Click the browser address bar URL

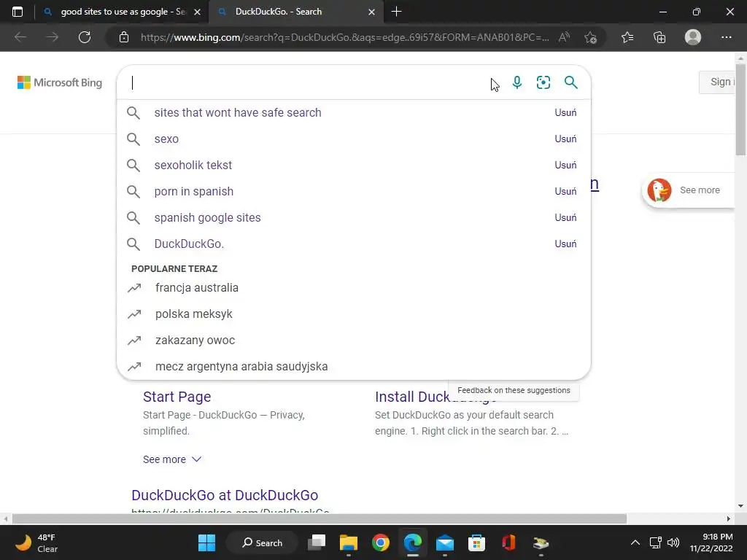344,37
